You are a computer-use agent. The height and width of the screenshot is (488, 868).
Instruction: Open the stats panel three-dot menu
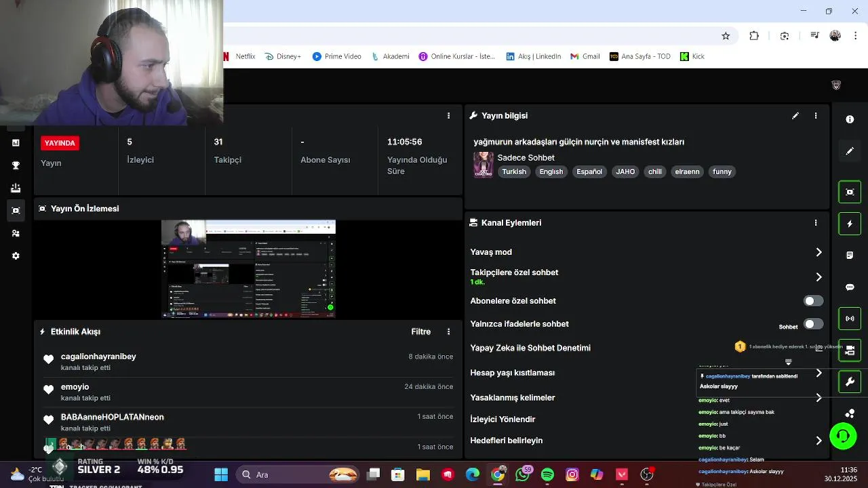click(448, 116)
